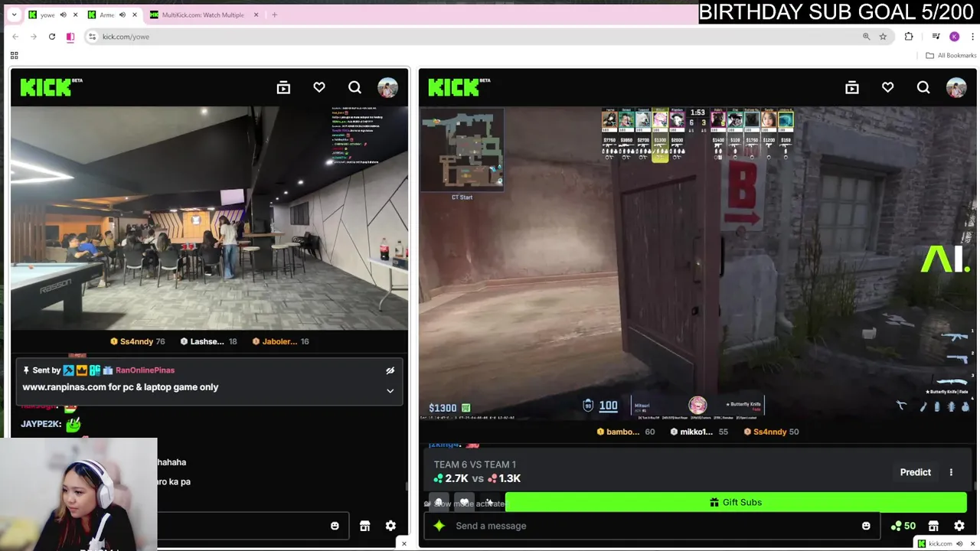Image resolution: width=980 pixels, height=551 pixels.
Task: Close the MultiKick.com tab
Action: (256, 15)
